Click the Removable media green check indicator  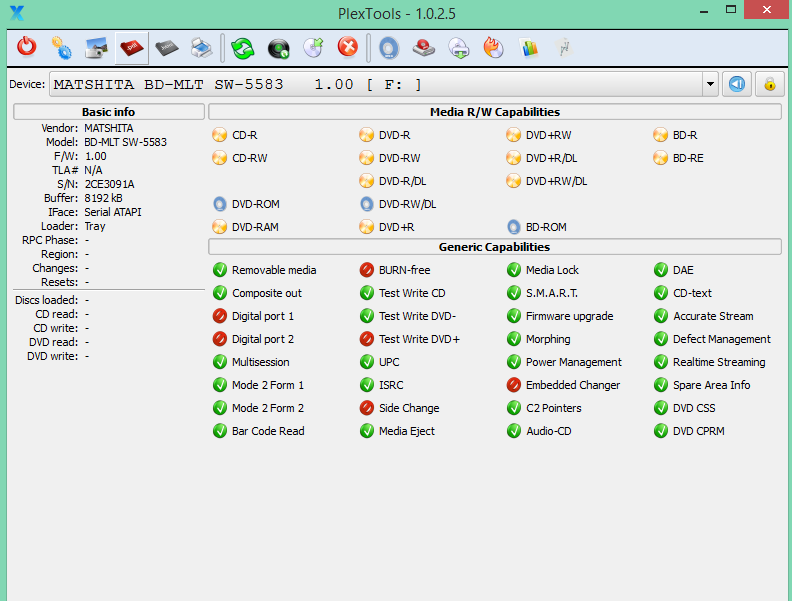[220, 270]
